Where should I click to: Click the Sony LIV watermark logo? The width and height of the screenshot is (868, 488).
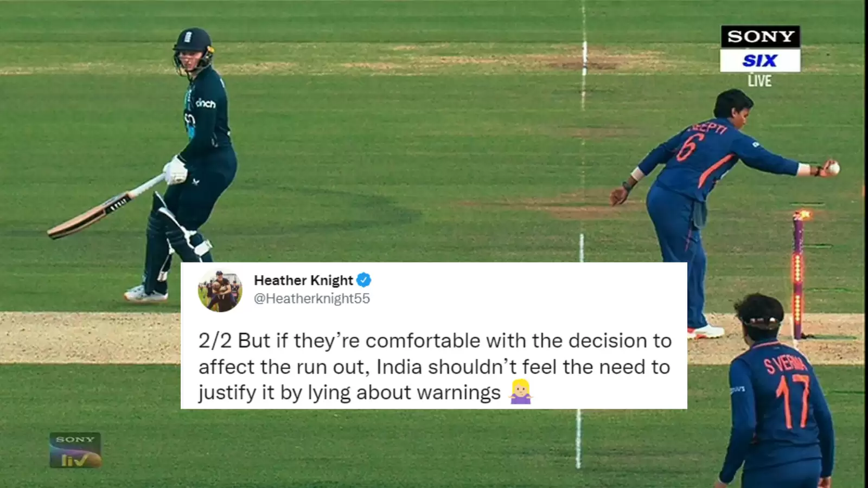point(75,450)
